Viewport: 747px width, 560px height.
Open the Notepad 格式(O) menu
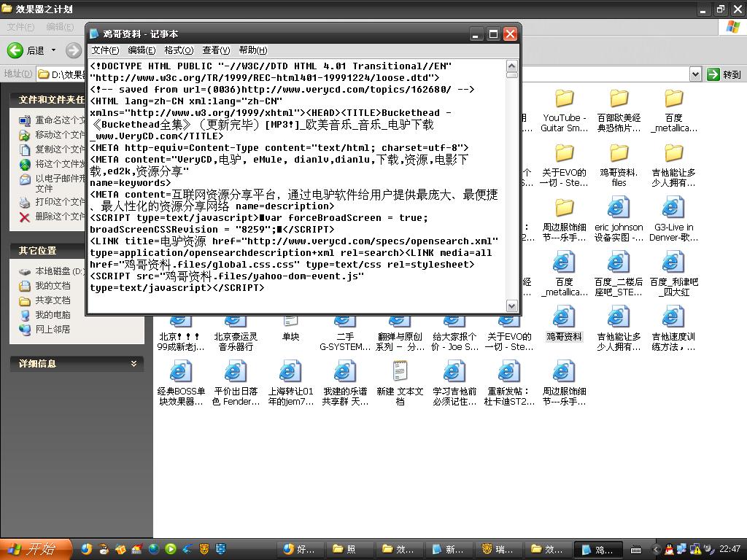[x=179, y=50]
